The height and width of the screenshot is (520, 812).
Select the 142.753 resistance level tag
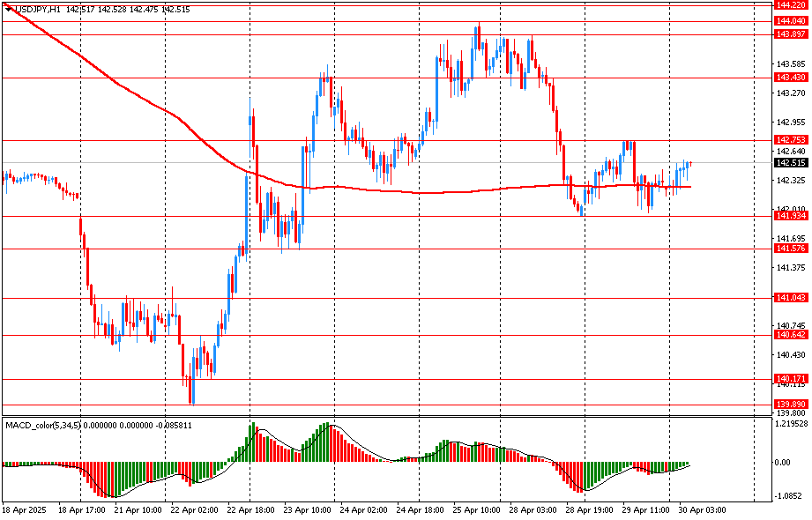[791, 139]
